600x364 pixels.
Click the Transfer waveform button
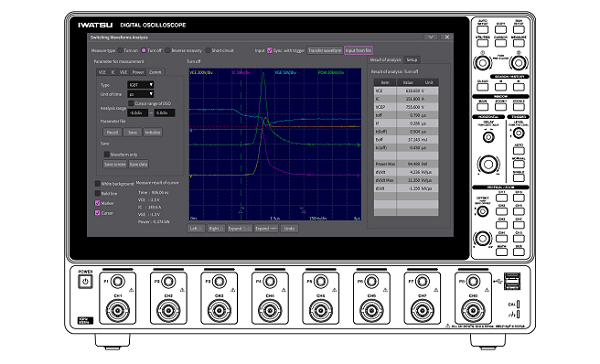(x=324, y=51)
